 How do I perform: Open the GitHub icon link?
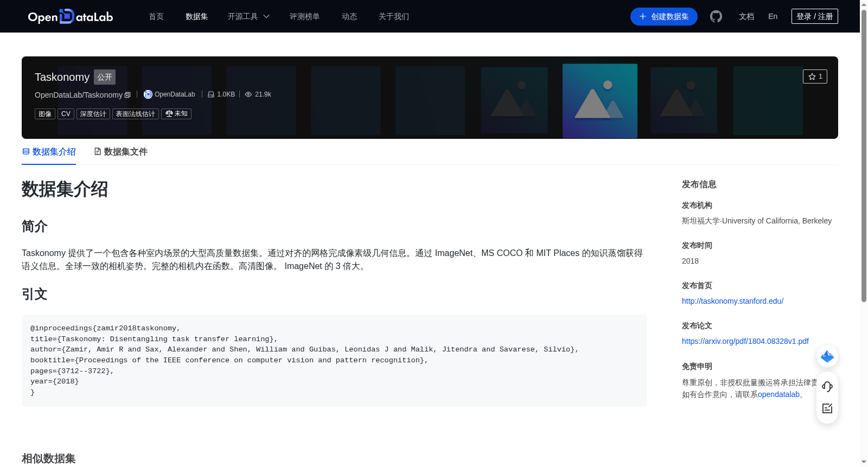(x=716, y=16)
